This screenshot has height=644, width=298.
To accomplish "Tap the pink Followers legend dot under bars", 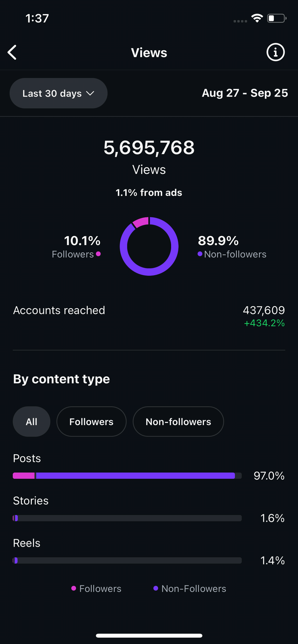I will coord(74,588).
